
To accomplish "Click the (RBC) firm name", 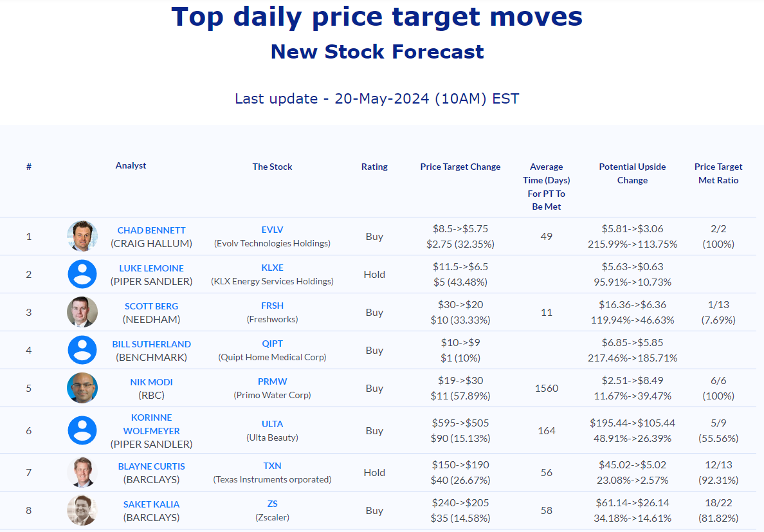I will coord(152,396).
